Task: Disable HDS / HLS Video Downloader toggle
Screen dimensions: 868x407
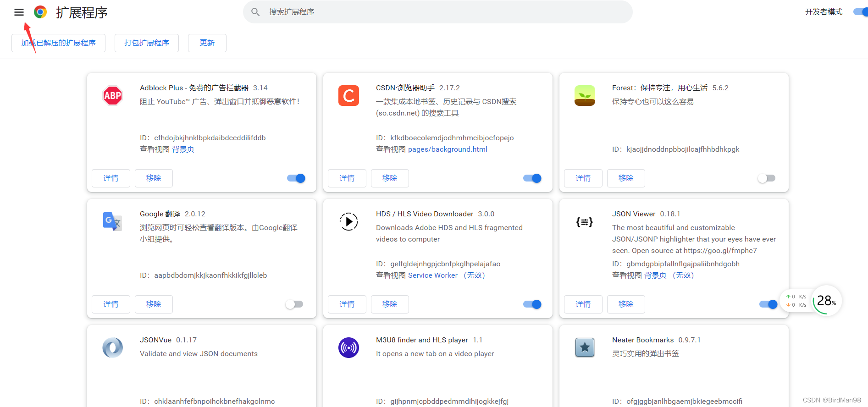Action: coord(532,304)
